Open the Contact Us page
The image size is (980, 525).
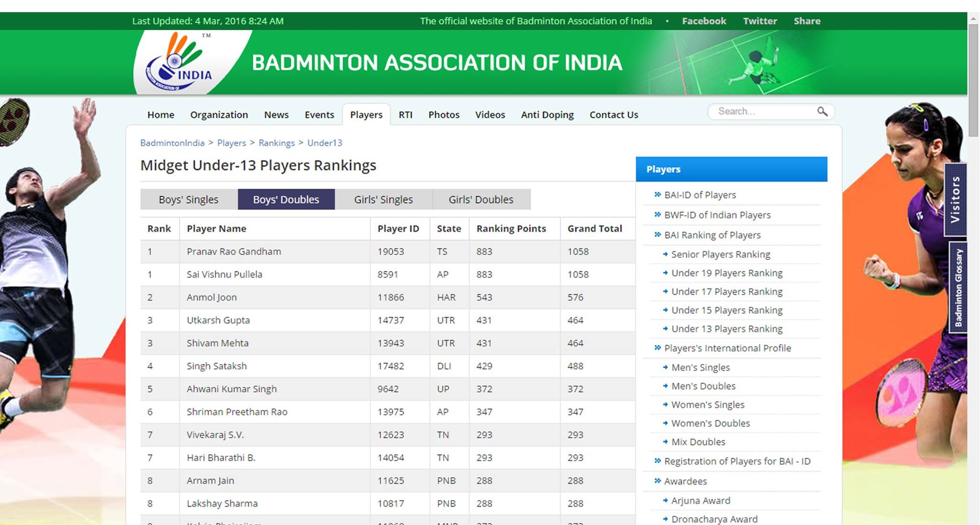point(614,115)
